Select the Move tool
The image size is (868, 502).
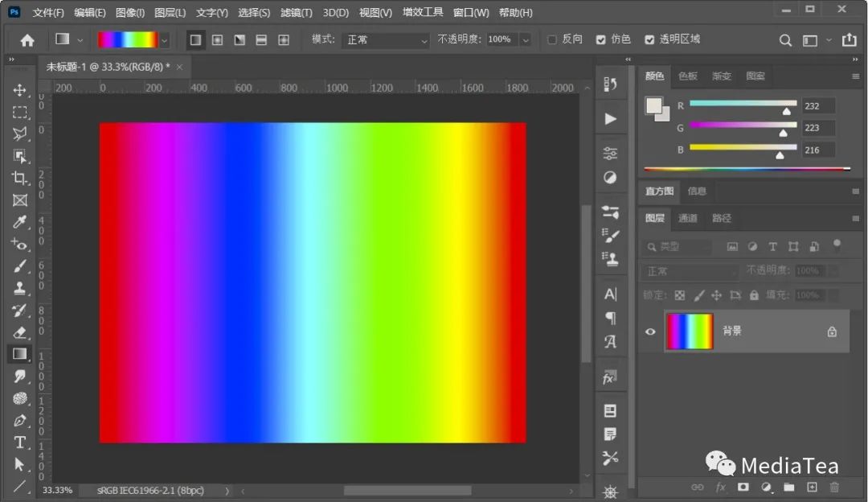(20, 90)
